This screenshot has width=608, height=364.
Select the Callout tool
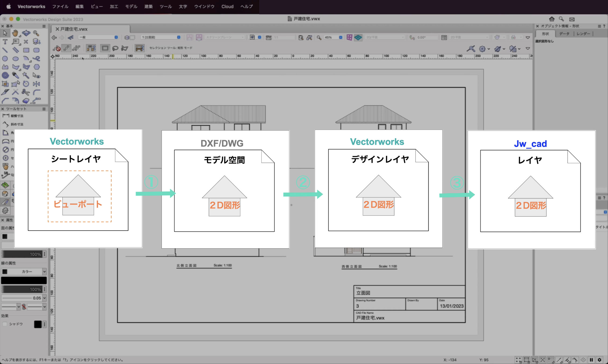[x=16, y=42]
